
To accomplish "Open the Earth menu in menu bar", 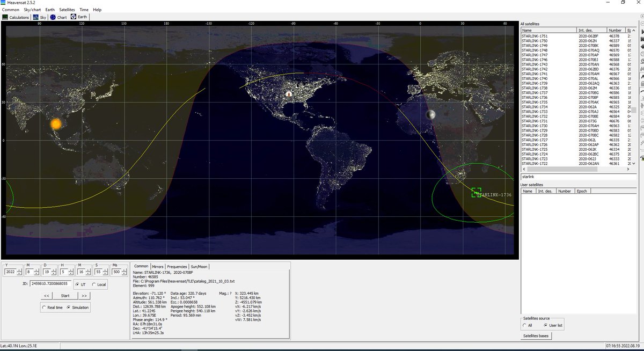I will (x=50, y=10).
